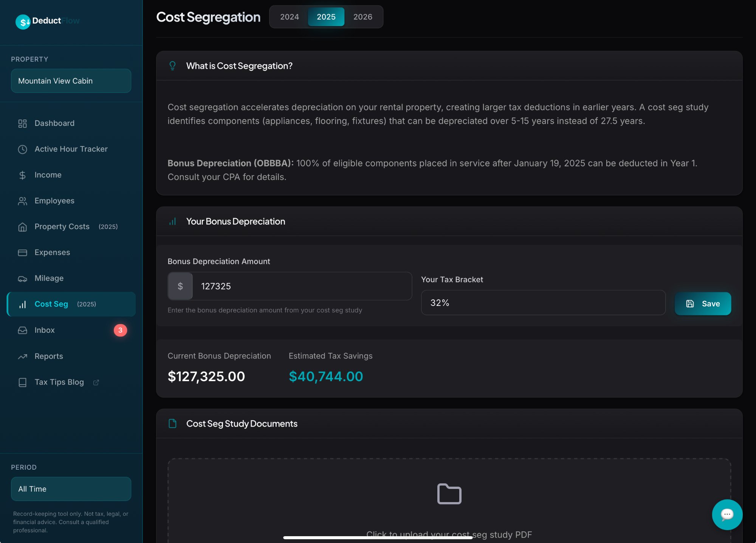Click the Bonus Depreciation Amount input field
This screenshot has width=756, height=543.
302,286
